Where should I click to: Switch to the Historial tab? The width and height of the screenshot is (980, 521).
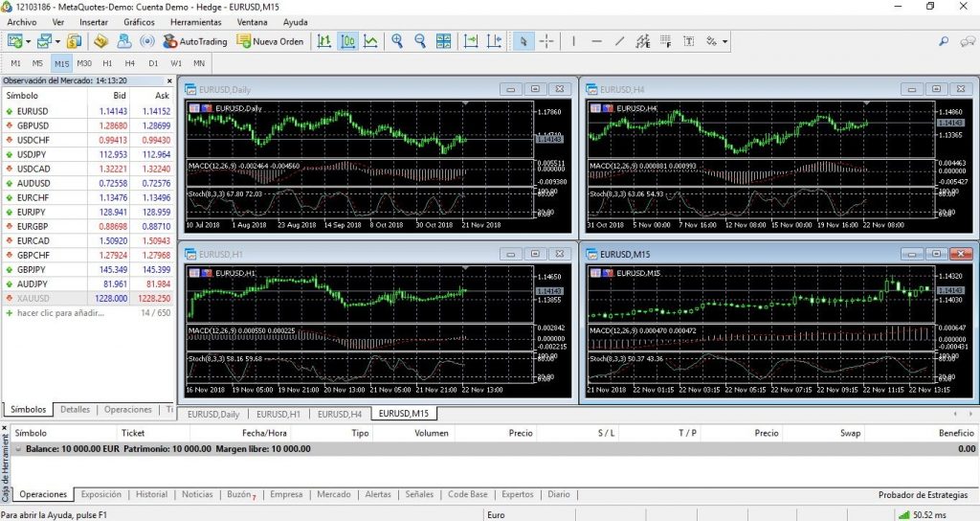(x=151, y=494)
